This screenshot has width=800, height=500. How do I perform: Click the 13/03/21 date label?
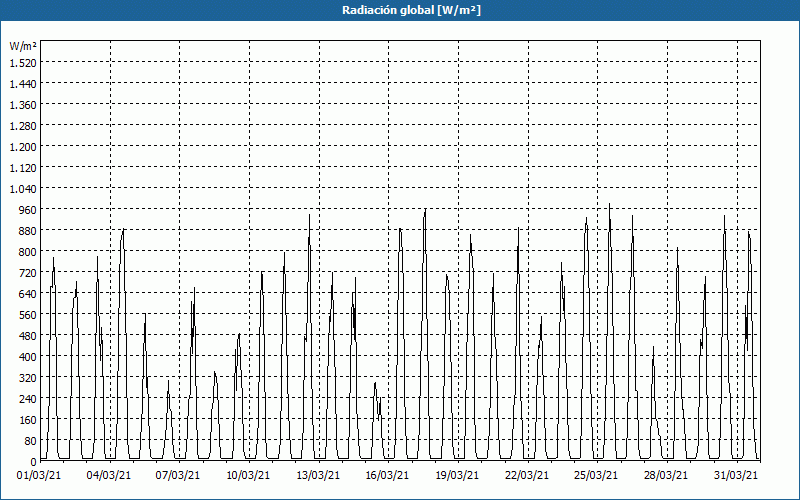click(318, 475)
